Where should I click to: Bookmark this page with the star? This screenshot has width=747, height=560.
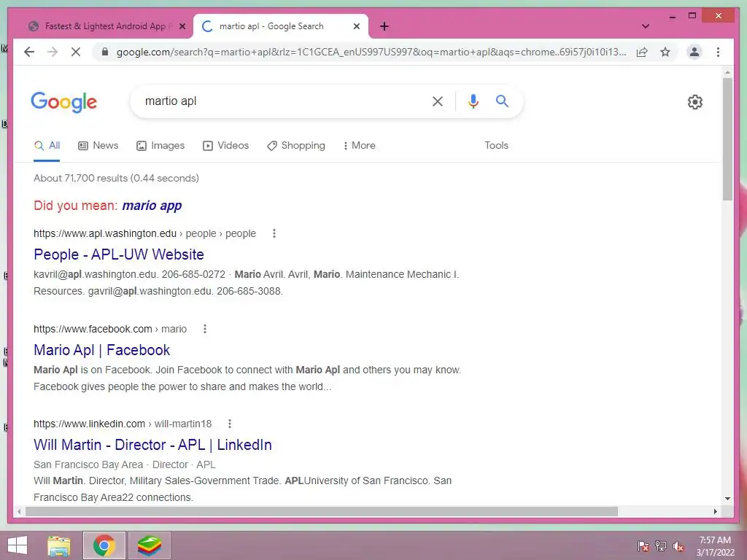point(665,52)
